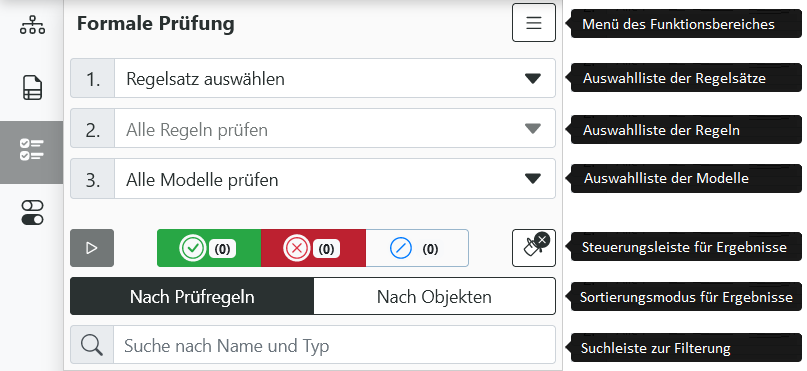Switch to the Nach Prüfregeln tab

[192, 296]
